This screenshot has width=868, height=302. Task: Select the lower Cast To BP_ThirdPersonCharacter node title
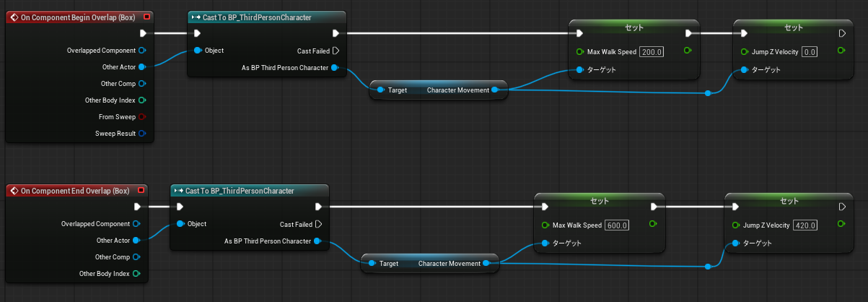click(240, 191)
